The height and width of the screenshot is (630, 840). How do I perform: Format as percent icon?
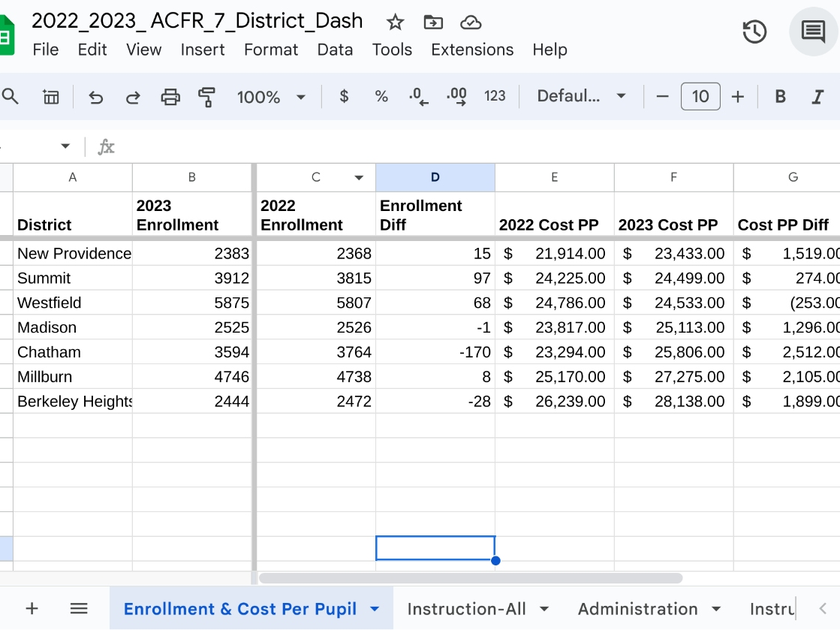[381, 96]
